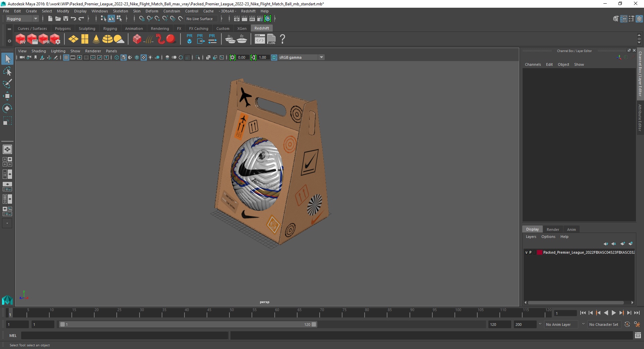Click the Redshift IPR render shelf icon

[44, 39]
